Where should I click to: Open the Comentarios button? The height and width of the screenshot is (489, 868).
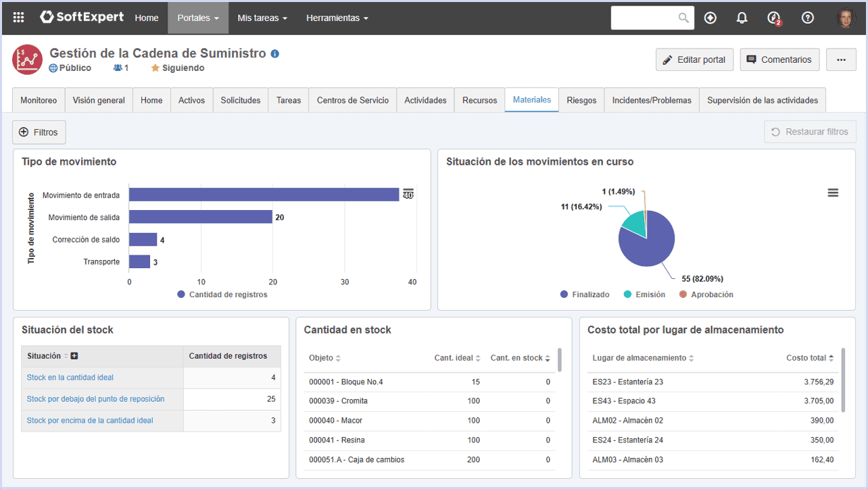(x=779, y=59)
